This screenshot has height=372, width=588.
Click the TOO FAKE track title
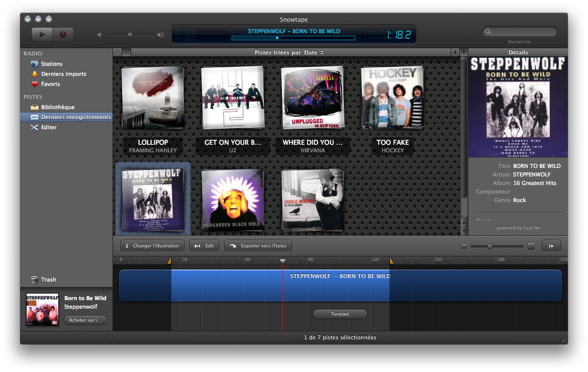[x=393, y=142]
